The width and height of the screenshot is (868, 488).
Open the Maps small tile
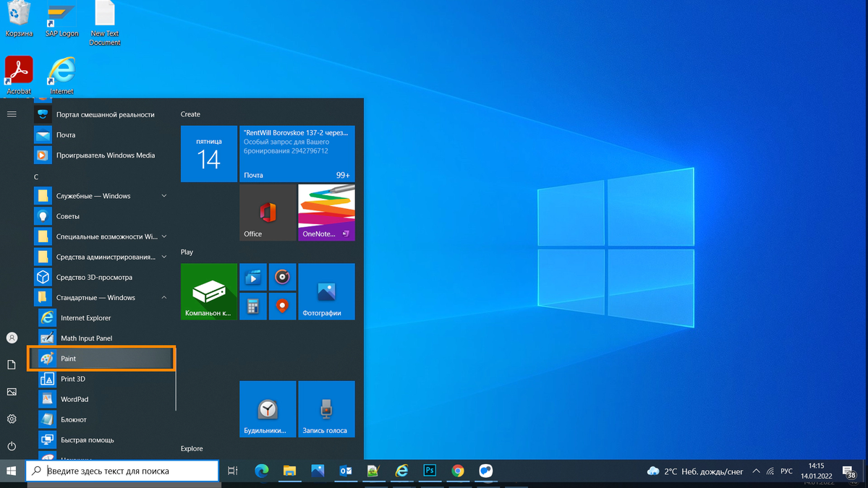(282, 307)
